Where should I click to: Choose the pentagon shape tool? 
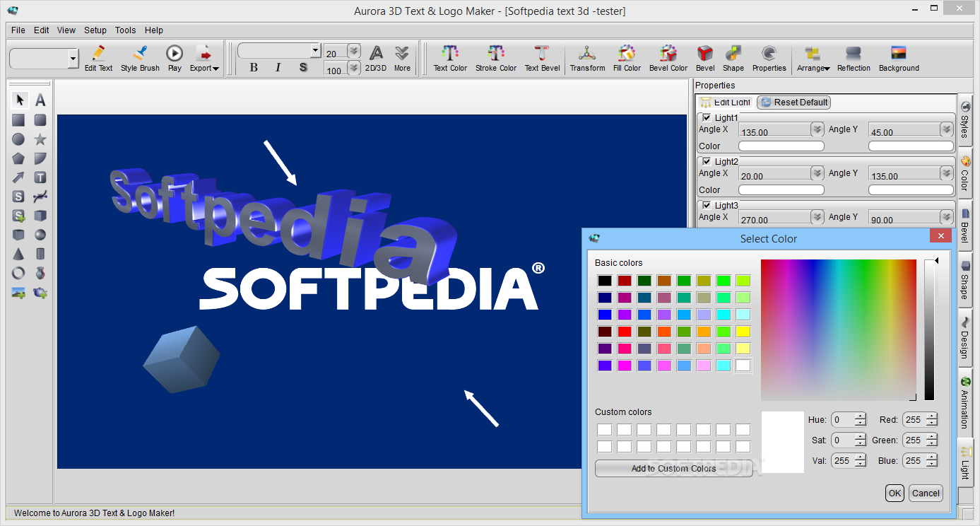[x=19, y=158]
